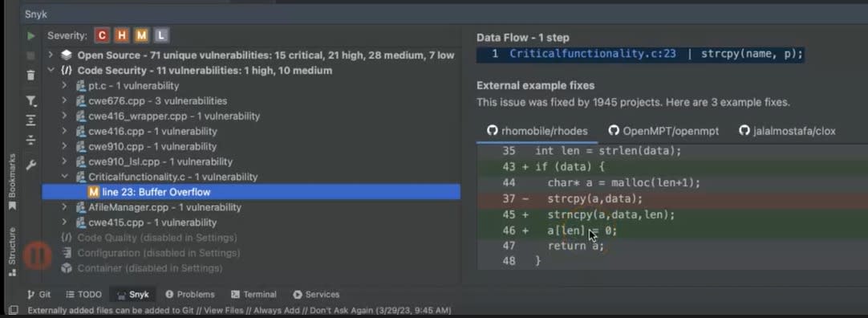Image resolution: width=868 pixels, height=318 pixels.
Task: Toggle the Low severity filter L
Action: coord(161,36)
